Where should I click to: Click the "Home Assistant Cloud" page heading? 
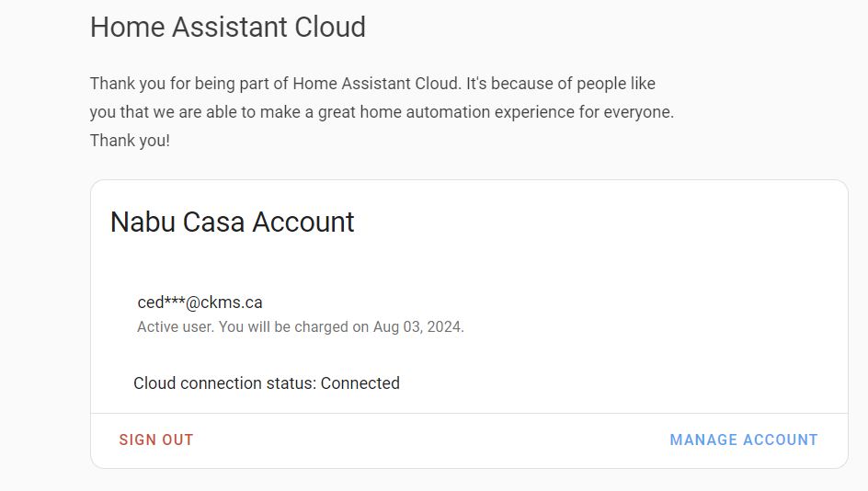point(227,28)
